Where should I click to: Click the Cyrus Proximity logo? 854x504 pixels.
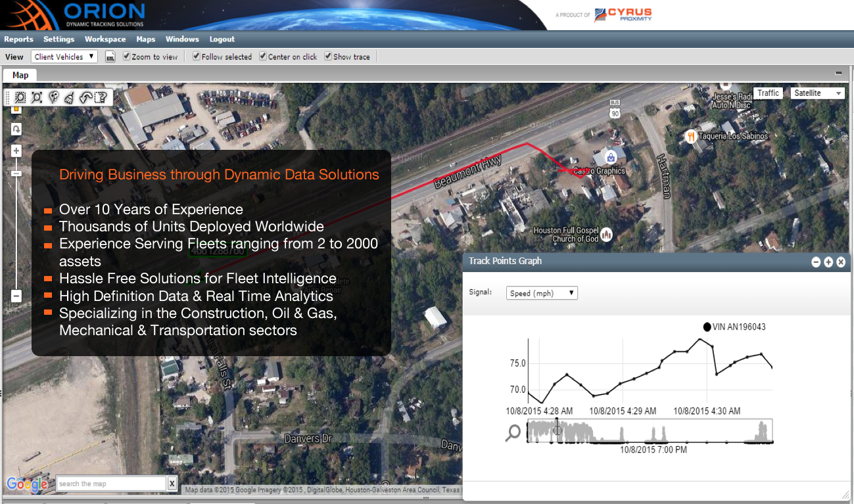623,14
